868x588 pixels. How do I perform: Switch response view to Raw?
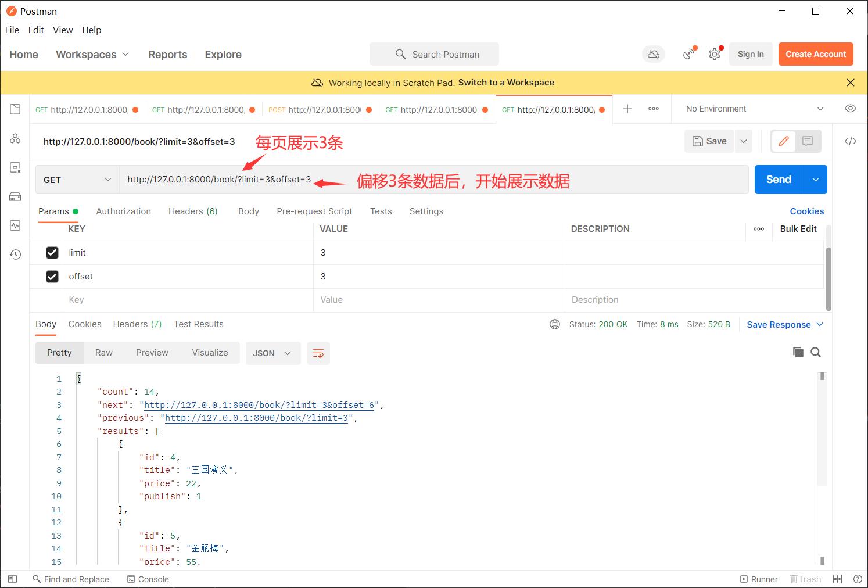(x=104, y=353)
